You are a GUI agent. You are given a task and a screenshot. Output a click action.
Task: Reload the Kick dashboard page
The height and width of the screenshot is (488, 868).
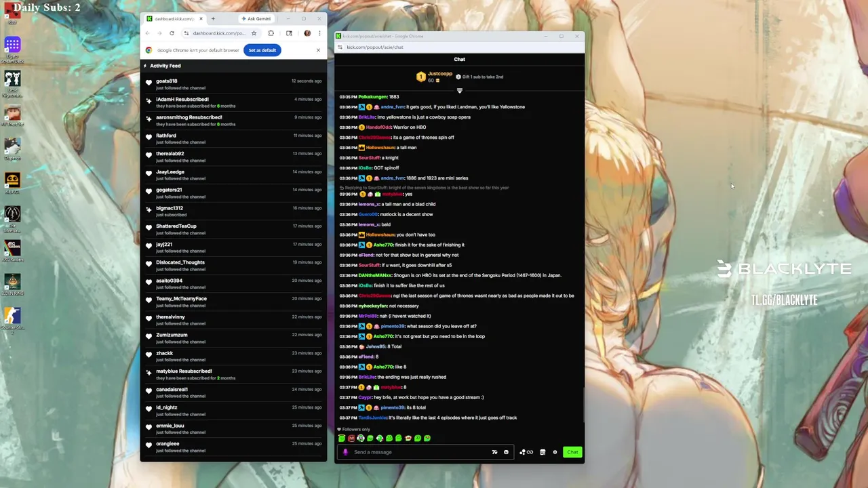click(172, 33)
